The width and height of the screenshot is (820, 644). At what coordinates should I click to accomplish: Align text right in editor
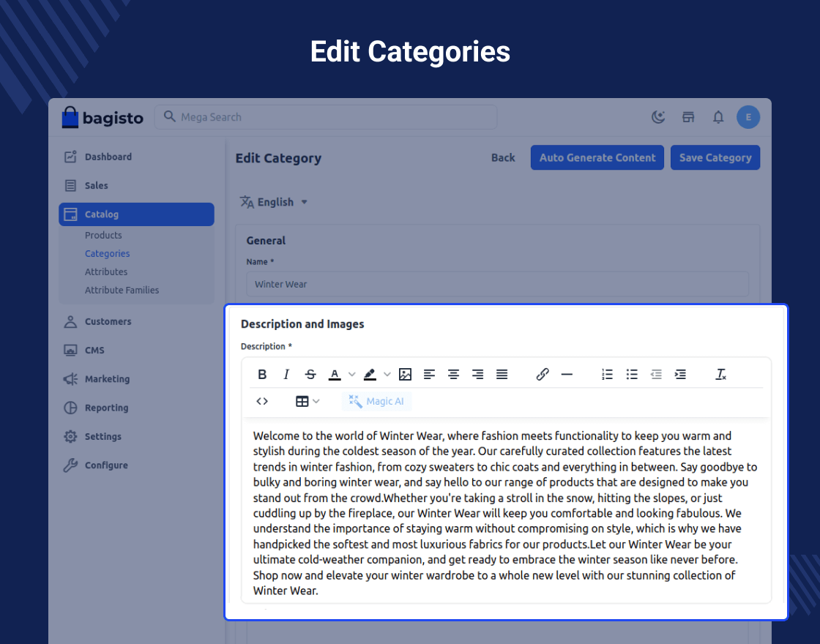pyautogui.click(x=477, y=374)
